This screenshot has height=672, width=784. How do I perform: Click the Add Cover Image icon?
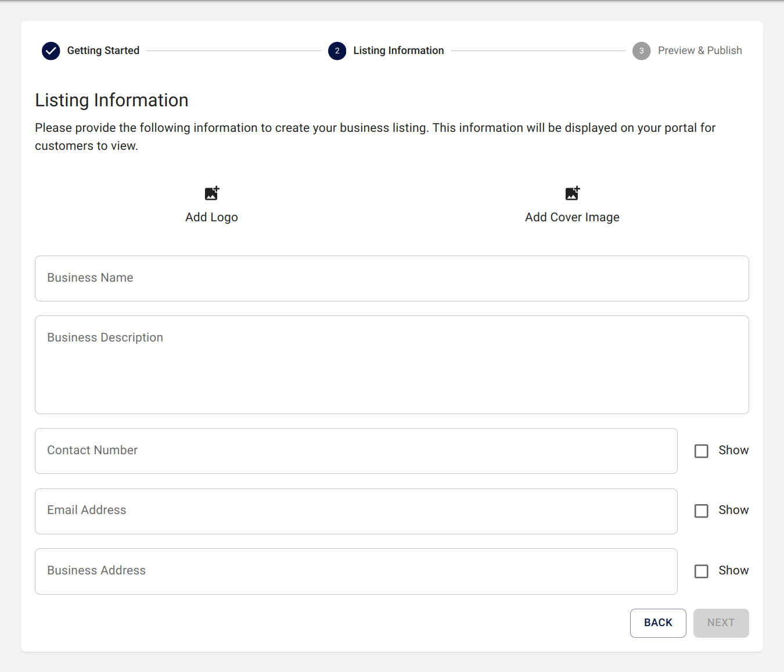point(572,193)
